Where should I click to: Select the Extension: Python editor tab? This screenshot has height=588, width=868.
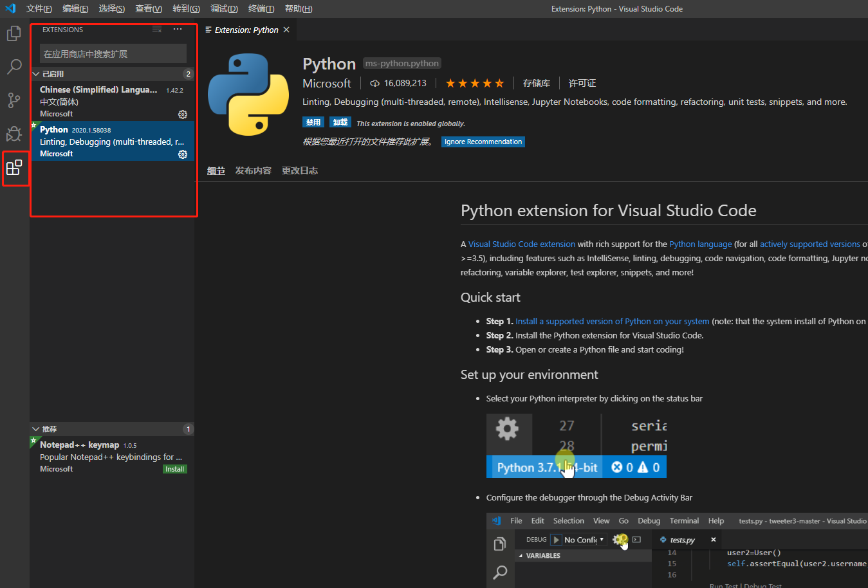tap(246, 30)
